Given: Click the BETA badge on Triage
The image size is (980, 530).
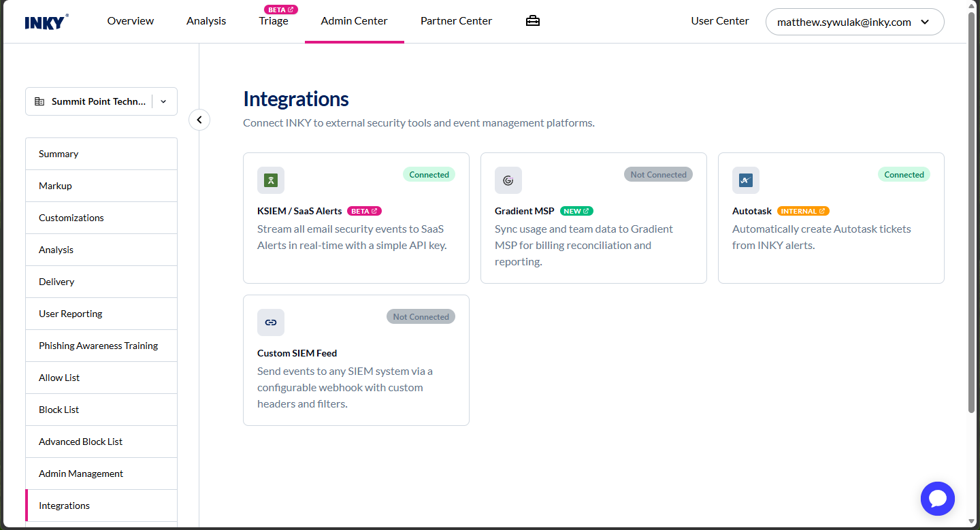Looking at the screenshot, I should point(281,10).
